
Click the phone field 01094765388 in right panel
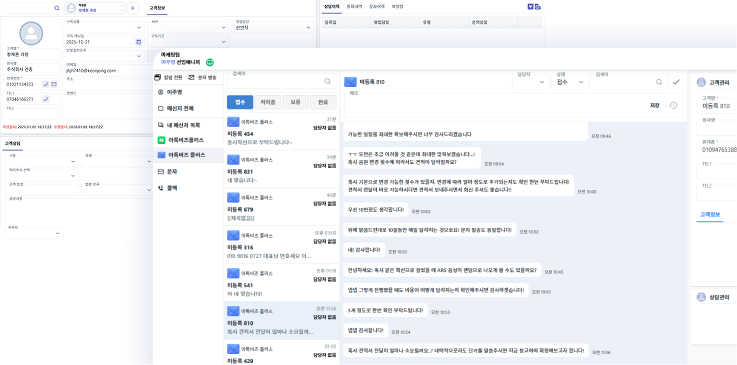717,148
